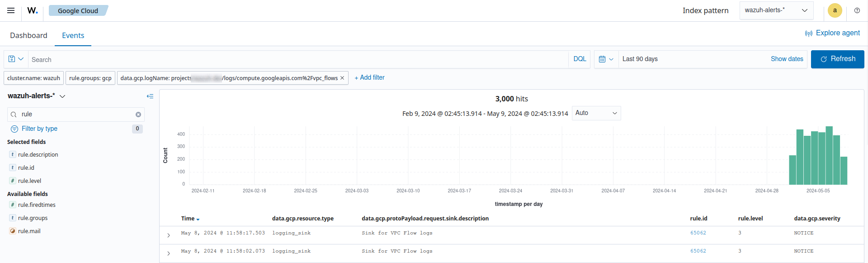Click the rule.mail field type icon

click(13, 231)
